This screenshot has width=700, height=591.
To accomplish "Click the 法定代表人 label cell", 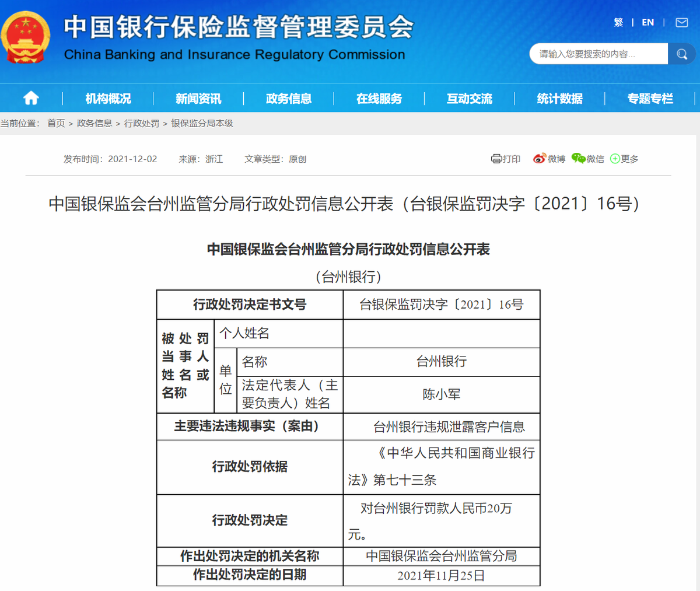I will [290, 394].
